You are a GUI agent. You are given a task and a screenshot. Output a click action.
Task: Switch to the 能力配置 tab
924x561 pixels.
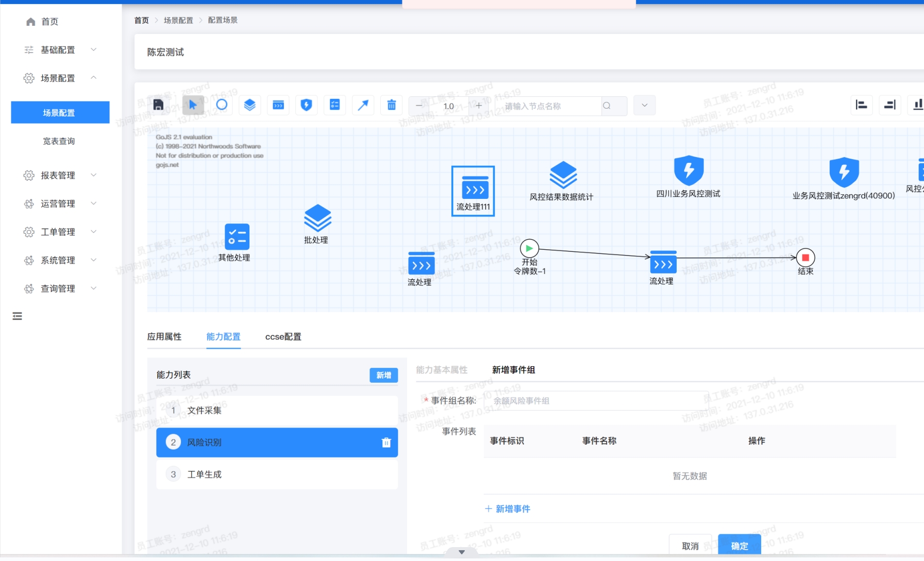(224, 337)
